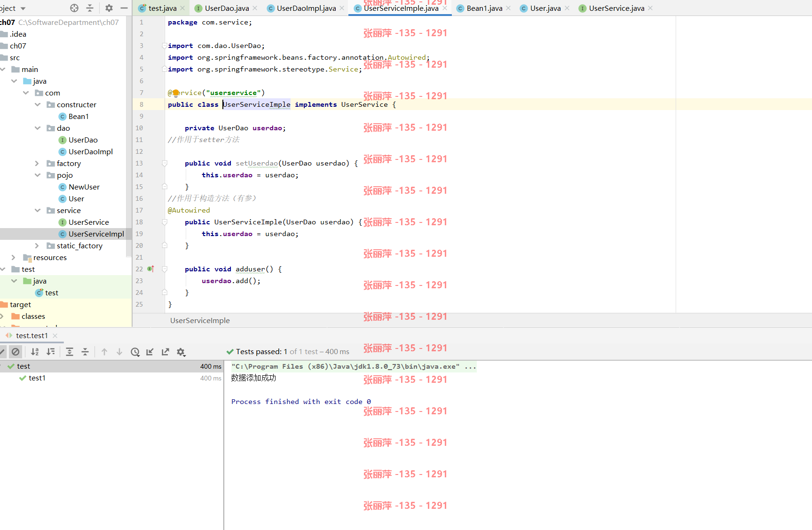Close the UserServiceImple.java editor tab
The image size is (812, 530).
[x=445, y=8]
